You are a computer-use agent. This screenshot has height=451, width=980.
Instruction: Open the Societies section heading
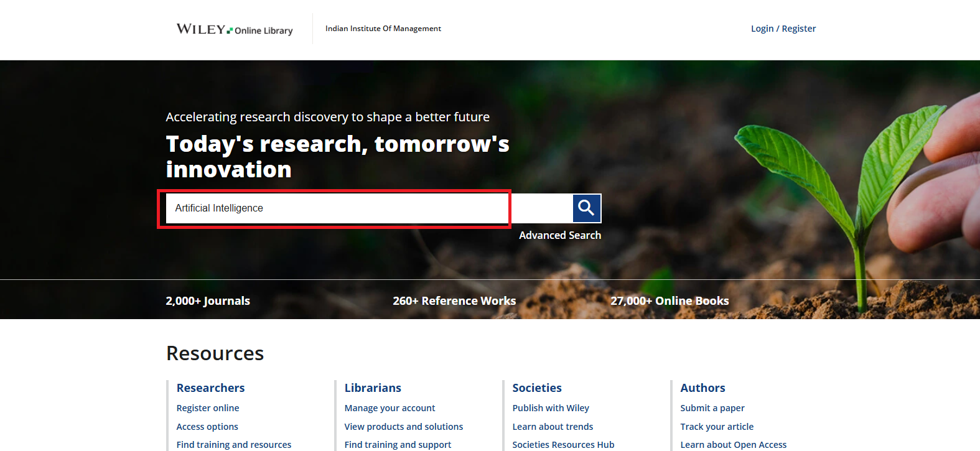(x=536, y=388)
